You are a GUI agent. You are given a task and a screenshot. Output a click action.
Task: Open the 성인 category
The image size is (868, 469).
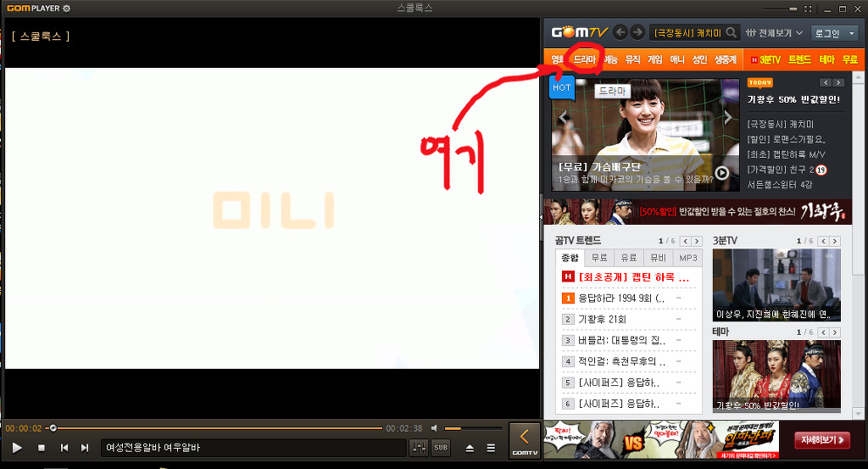699,60
